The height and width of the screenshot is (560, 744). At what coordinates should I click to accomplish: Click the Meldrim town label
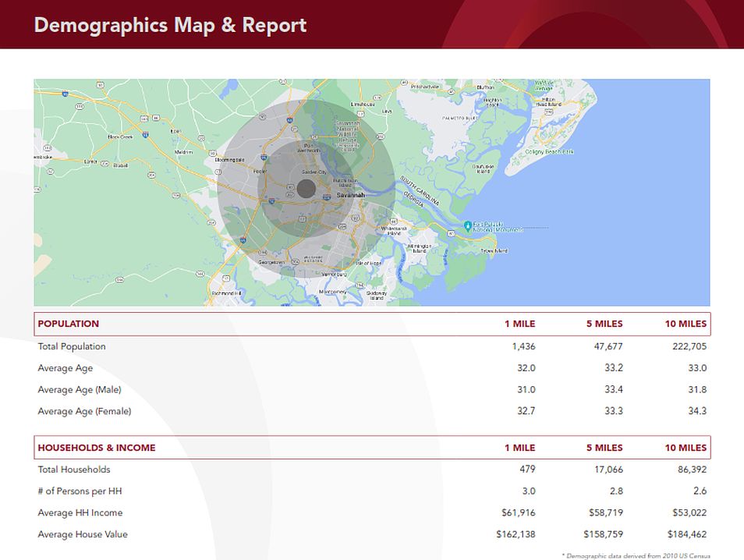[183, 152]
